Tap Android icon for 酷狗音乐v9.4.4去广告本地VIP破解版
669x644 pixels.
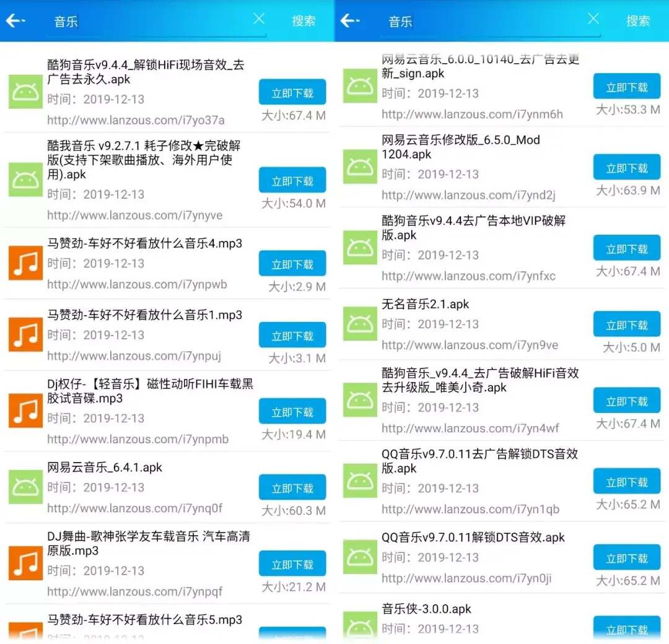coord(360,247)
